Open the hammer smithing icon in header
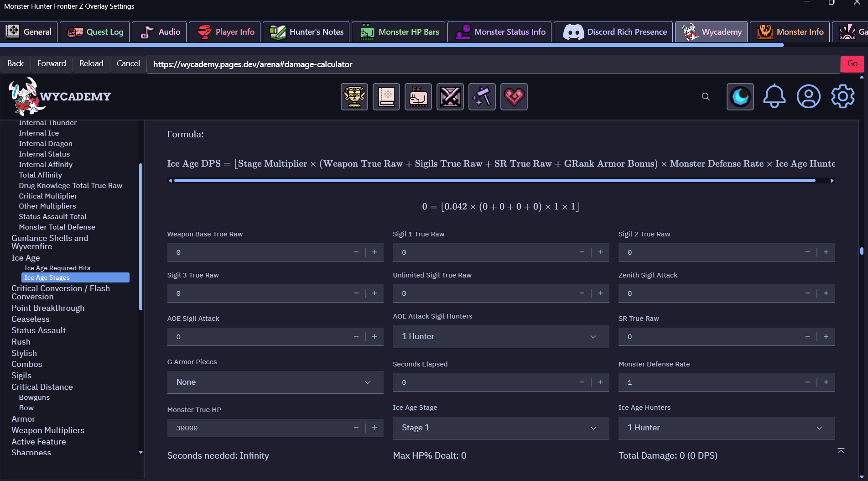The image size is (868, 481). pyautogui.click(x=482, y=97)
